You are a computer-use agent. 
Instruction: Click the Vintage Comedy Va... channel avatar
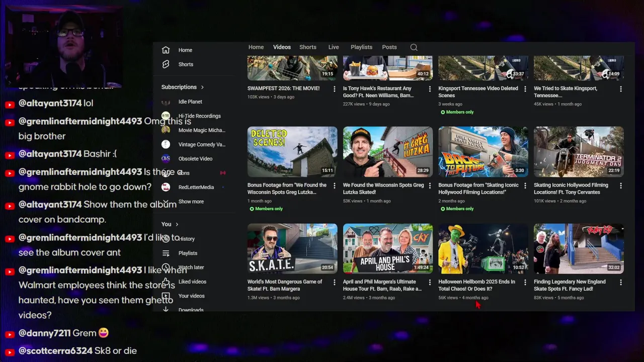pos(166,144)
